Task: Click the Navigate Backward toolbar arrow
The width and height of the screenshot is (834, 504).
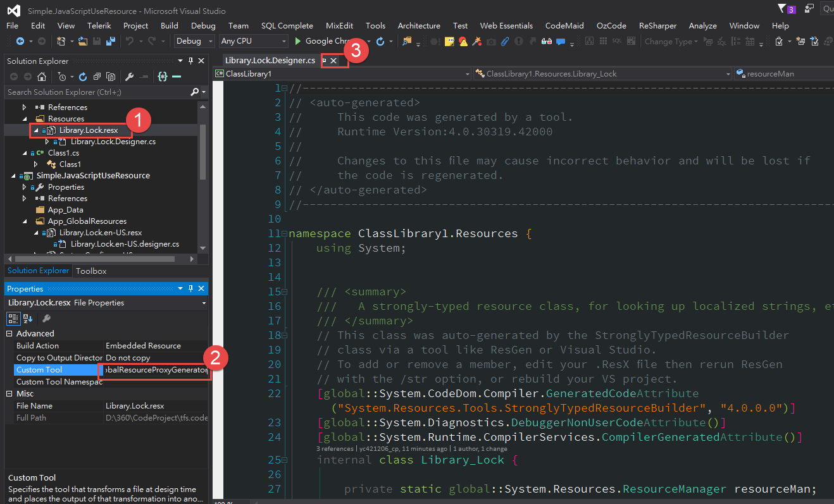Action: point(20,41)
